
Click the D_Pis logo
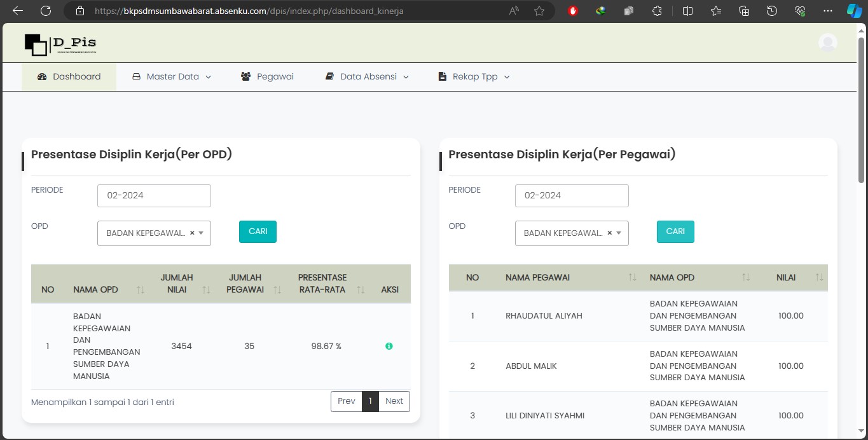(x=60, y=44)
